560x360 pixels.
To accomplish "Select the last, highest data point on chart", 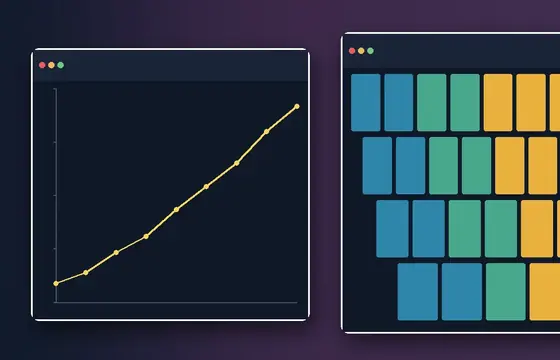I will click(x=297, y=106).
